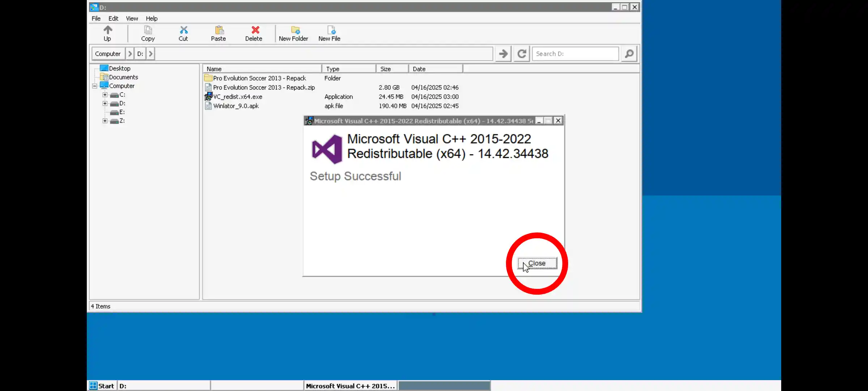Click the Paste toolbar icon
868x391 pixels.
tap(218, 33)
